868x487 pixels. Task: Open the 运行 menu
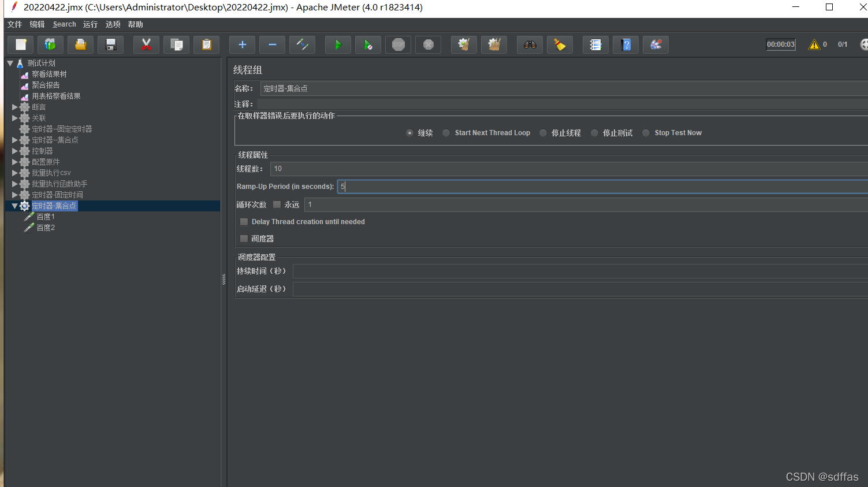coord(90,24)
